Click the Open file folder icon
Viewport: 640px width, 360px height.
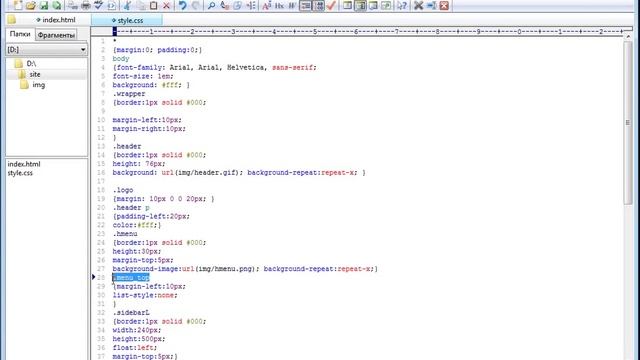tap(31, 5)
